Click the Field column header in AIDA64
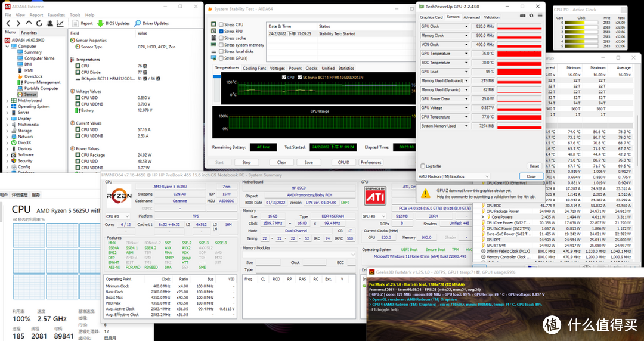The height and width of the screenshot is (341, 644). click(102, 33)
